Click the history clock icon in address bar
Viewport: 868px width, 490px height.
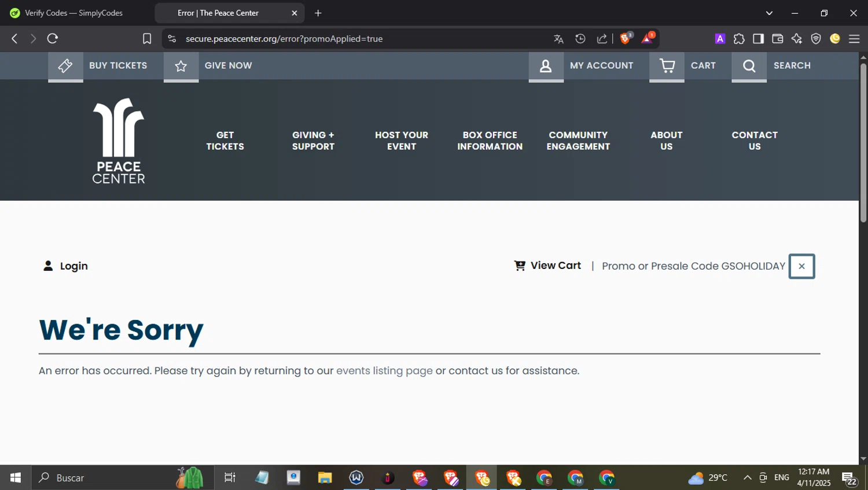[x=580, y=39]
